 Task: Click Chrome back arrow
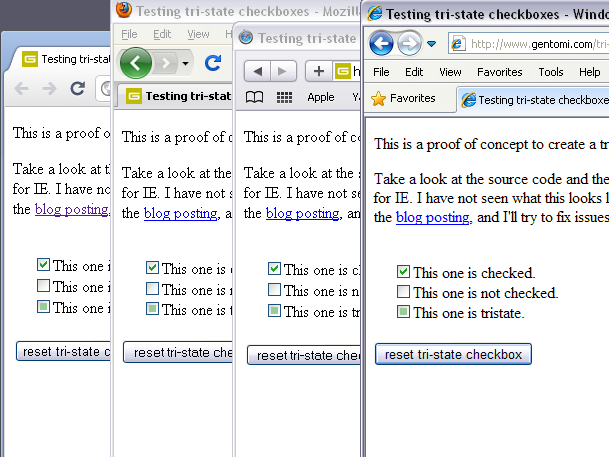(21, 89)
